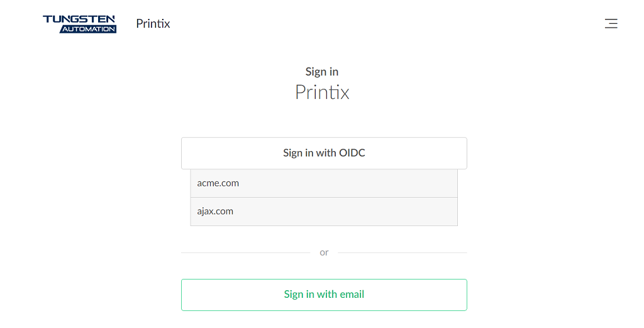Click the white TUNGSTEN wordmark in logo
Screen dimensions: 644x328
click(79, 20)
